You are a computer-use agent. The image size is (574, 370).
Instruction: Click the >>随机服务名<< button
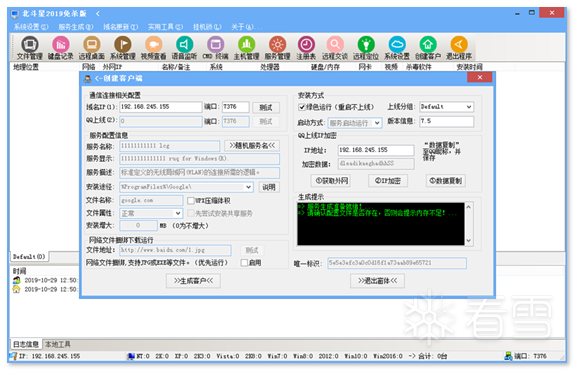point(252,146)
